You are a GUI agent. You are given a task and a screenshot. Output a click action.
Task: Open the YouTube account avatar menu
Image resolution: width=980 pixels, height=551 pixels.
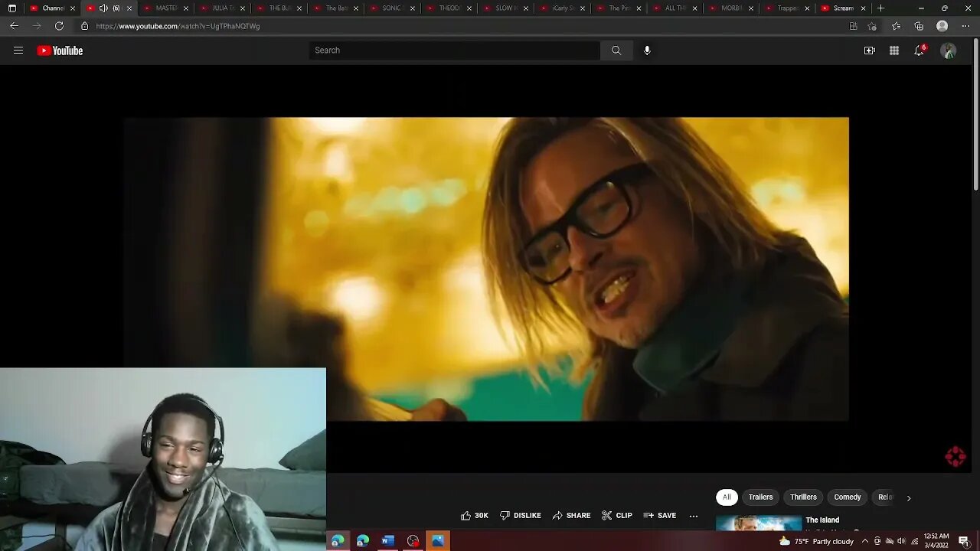pos(949,51)
